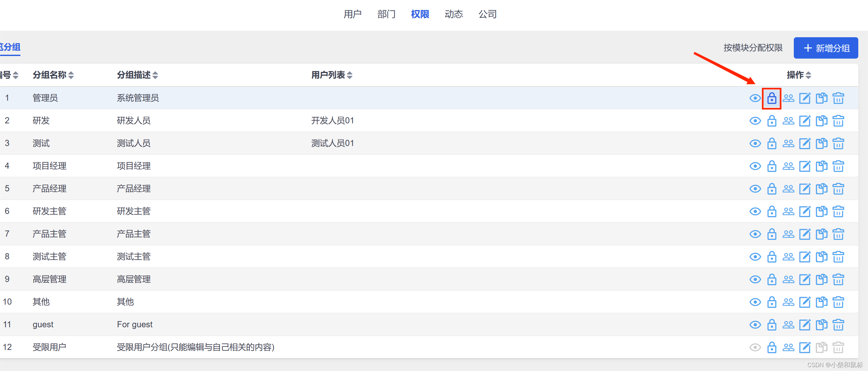Screen dimensions: 868x371
Task: Open the 部门 tab
Action: 386,14
